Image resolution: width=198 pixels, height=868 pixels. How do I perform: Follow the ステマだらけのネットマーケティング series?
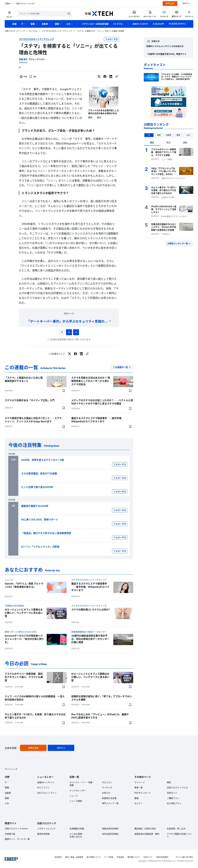pos(111,39)
